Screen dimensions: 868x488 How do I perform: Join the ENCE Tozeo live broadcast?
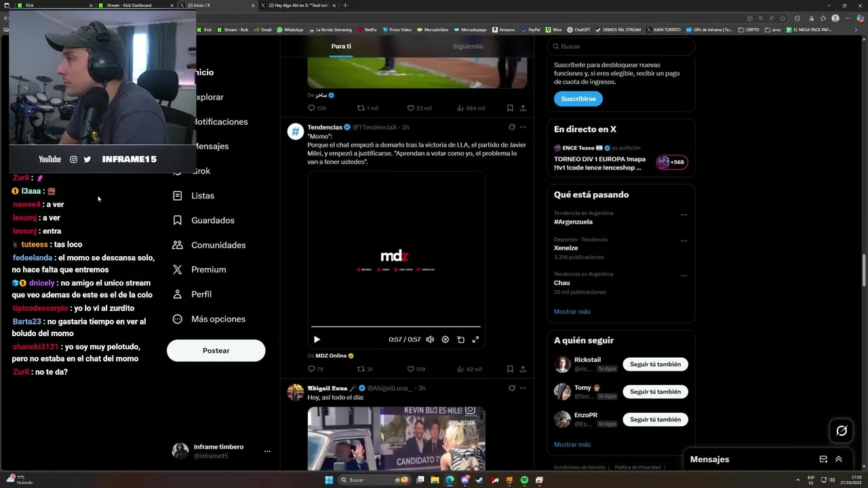click(620, 159)
